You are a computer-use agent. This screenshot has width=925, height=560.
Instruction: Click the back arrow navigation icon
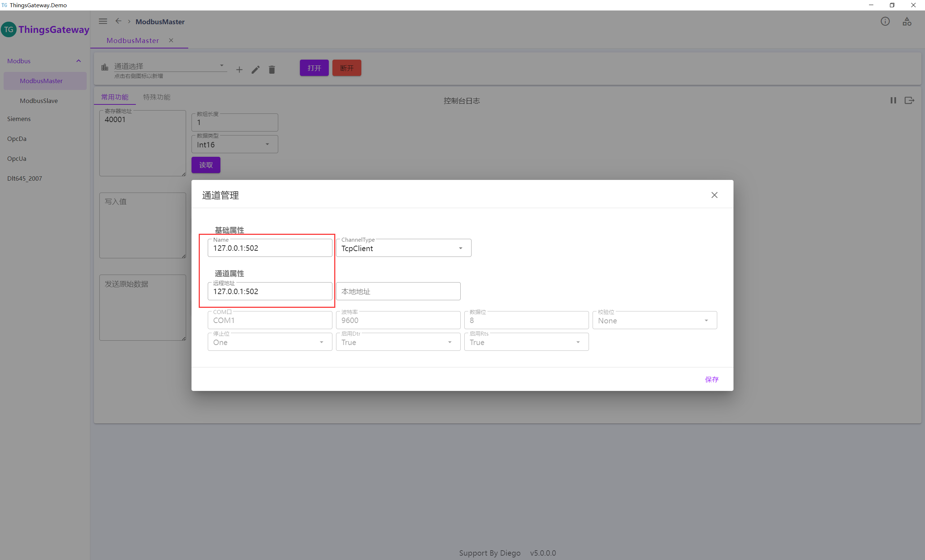(118, 21)
